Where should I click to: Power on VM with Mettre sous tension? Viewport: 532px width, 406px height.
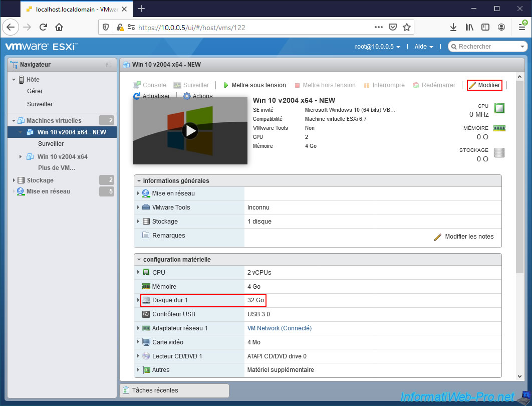point(254,85)
